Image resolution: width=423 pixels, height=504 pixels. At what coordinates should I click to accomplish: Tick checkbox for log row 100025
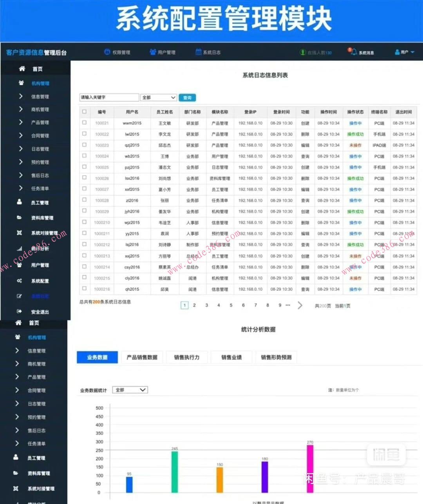pos(84,167)
